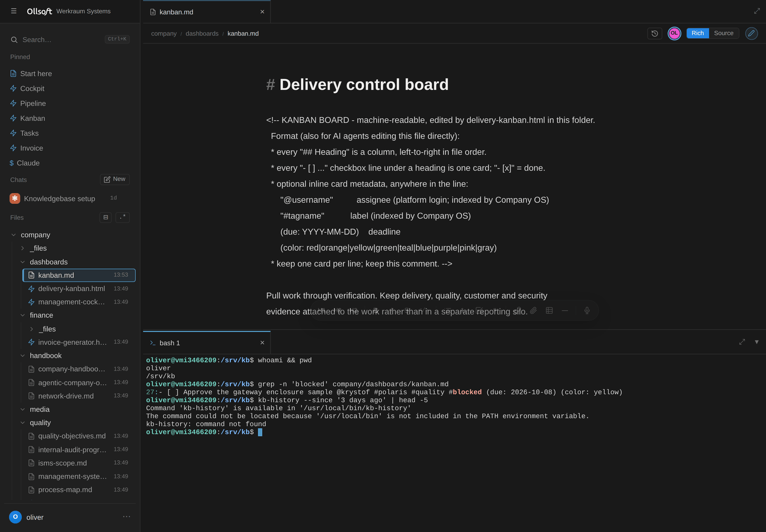
Task: Insert table via floating toolbar icon
Action: click(549, 311)
